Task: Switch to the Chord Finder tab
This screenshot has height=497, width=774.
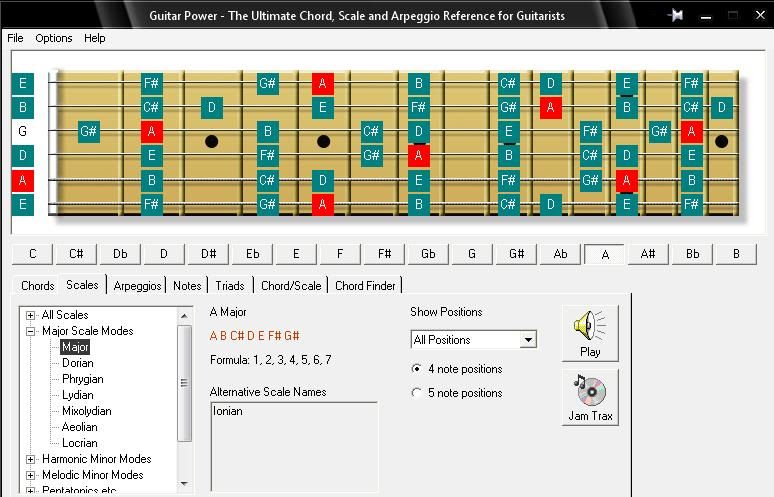Action: (365, 286)
